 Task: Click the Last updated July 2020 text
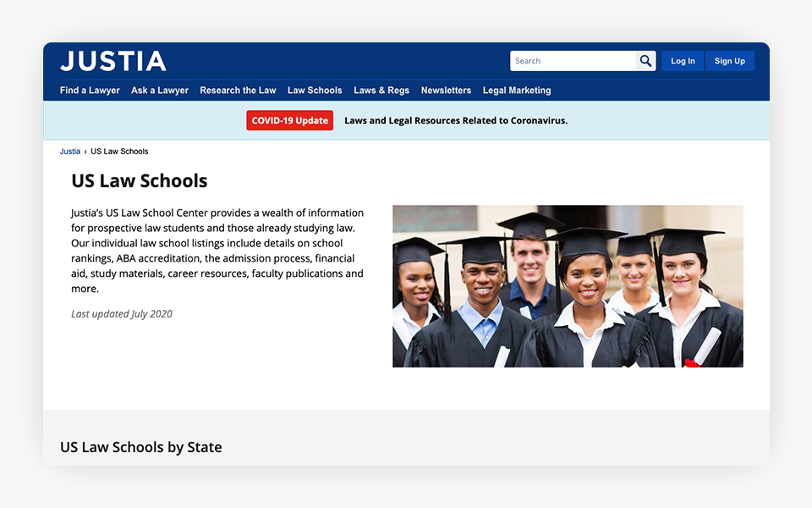point(122,314)
